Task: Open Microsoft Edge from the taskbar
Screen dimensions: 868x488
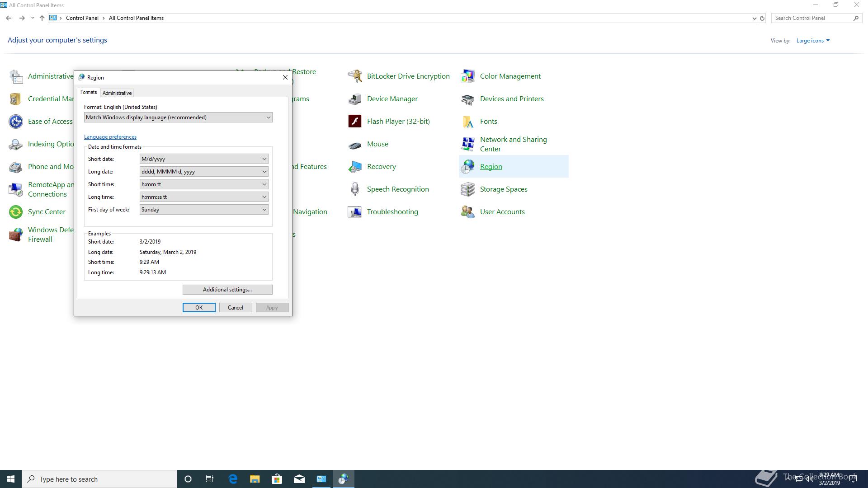Action: coord(233,479)
